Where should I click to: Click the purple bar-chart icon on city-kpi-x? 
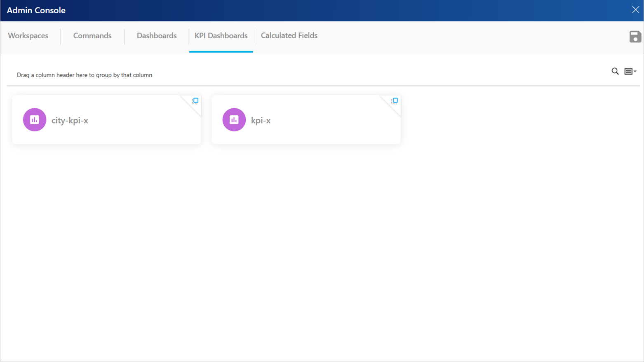tap(34, 119)
